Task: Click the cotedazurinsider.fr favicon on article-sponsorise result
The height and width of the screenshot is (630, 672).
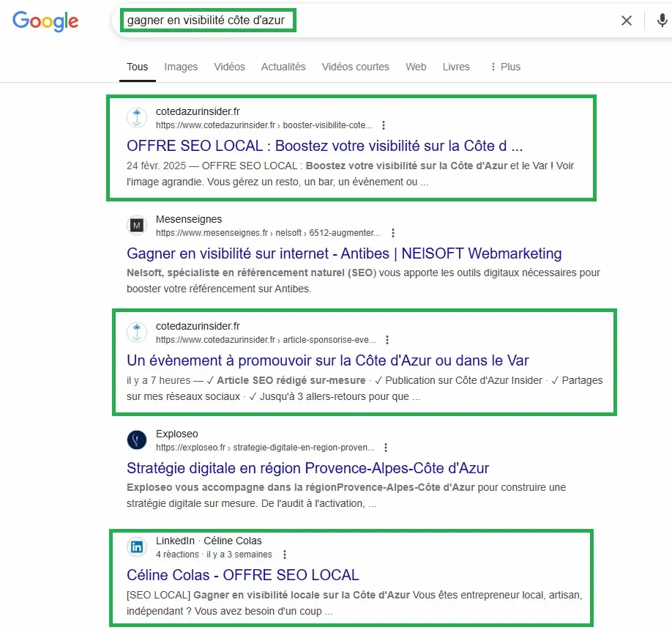Action: (137, 333)
